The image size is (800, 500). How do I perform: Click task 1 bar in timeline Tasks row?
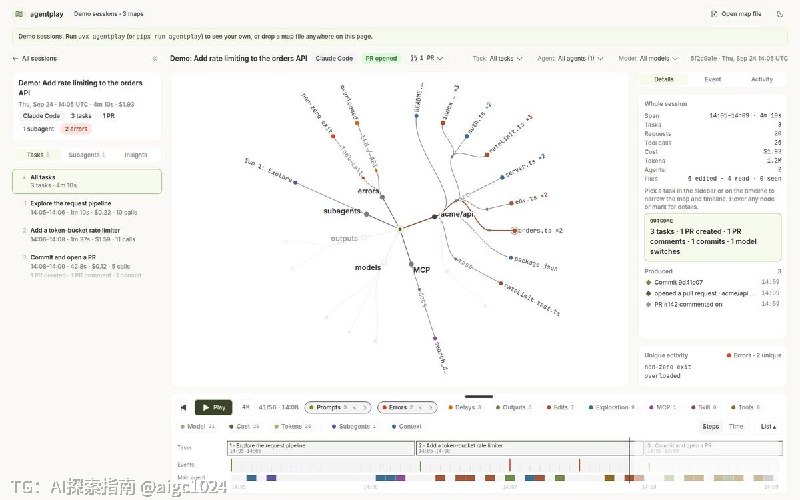pos(321,448)
